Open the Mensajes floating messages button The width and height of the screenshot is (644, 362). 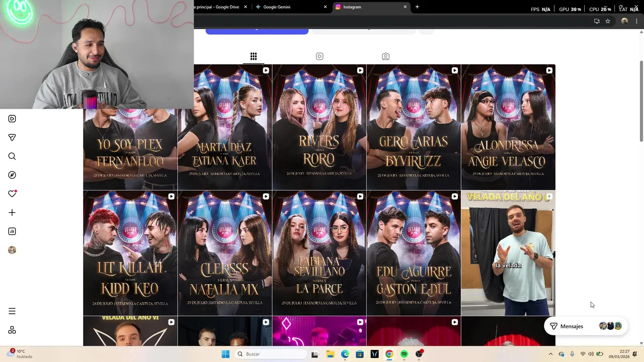coord(585,326)
